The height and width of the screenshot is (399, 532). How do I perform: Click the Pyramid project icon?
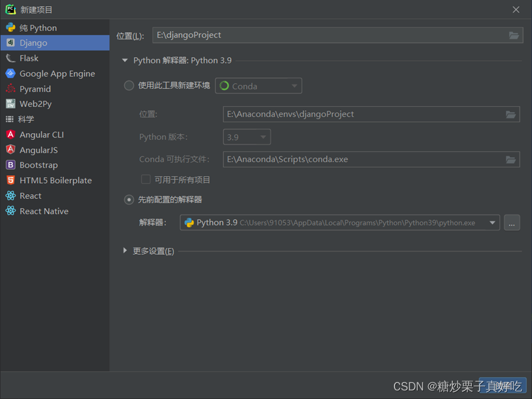coord(10,89)
